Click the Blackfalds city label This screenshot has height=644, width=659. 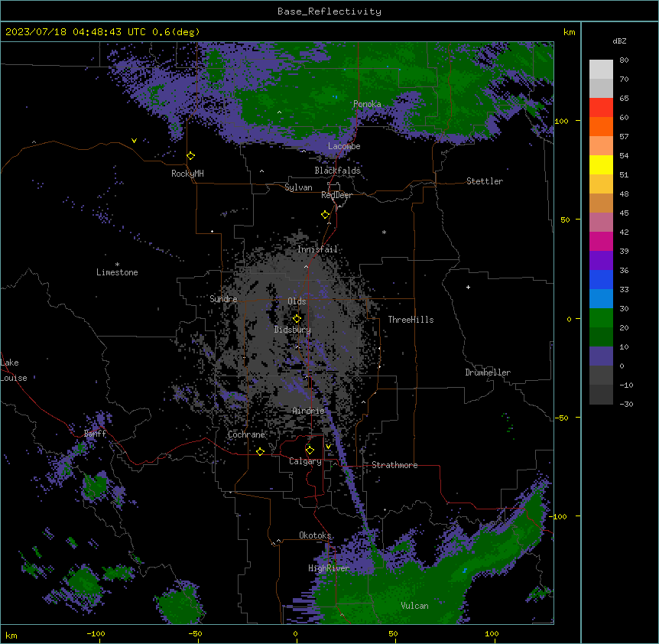point(337,171)
